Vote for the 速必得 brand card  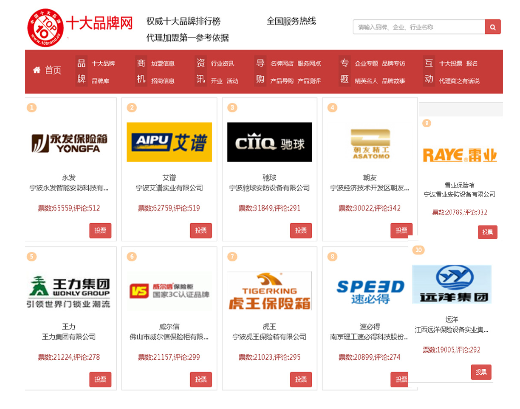399,379
